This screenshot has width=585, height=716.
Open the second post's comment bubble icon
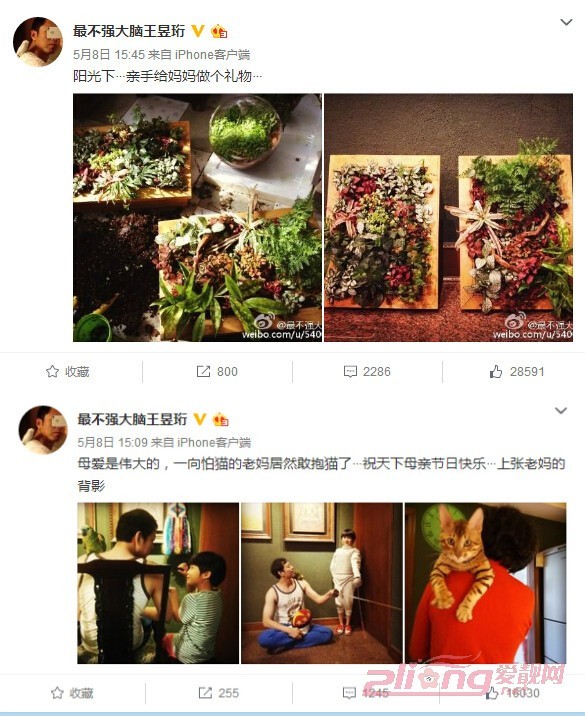coord(349,693)
